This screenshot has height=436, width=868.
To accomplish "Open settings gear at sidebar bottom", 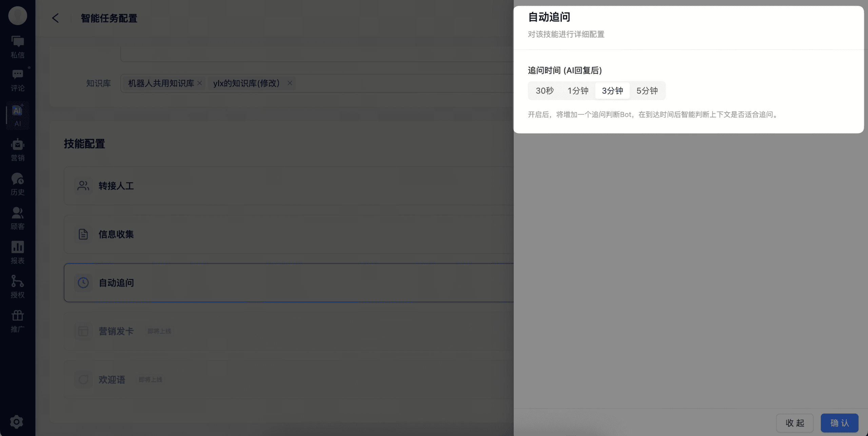I will (x=17, y=422).
